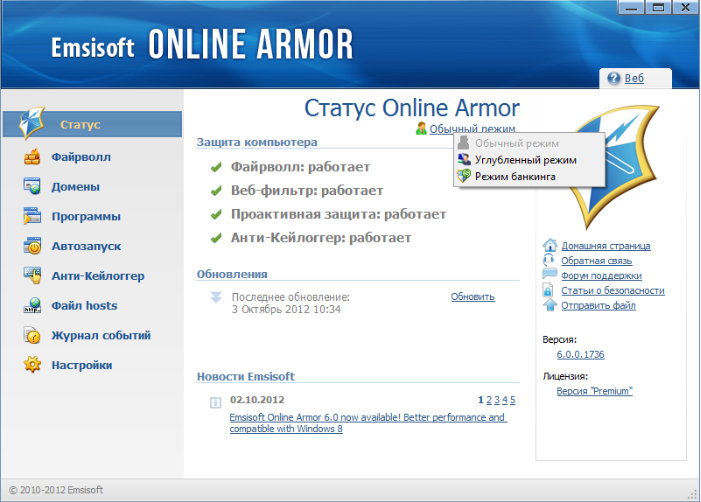Go to news page 5
This screenshot has height=502, width=701.
point(513,400)
